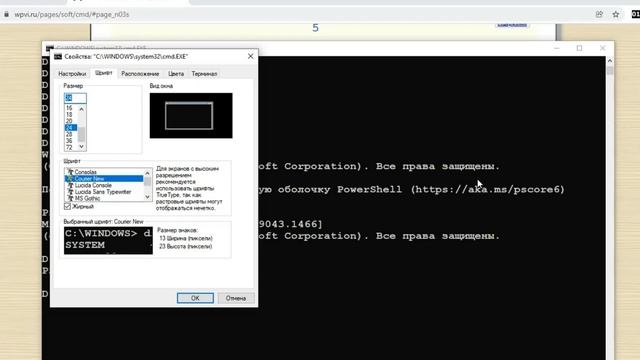The image size is (640, 360).
Task: Click the window preview thumbnail
Action: click(191, 116)
